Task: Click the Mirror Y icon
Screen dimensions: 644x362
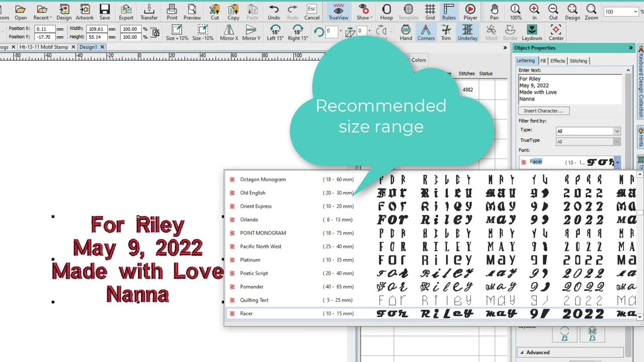Action: [251, 33]
